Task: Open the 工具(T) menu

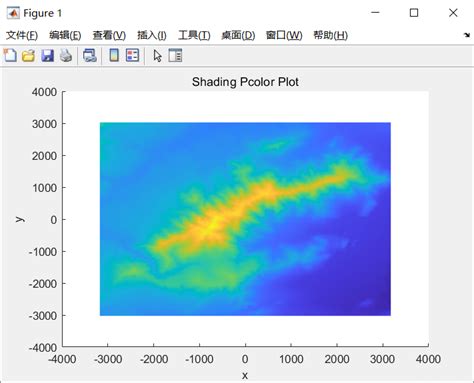Action: tap(194, 35)
